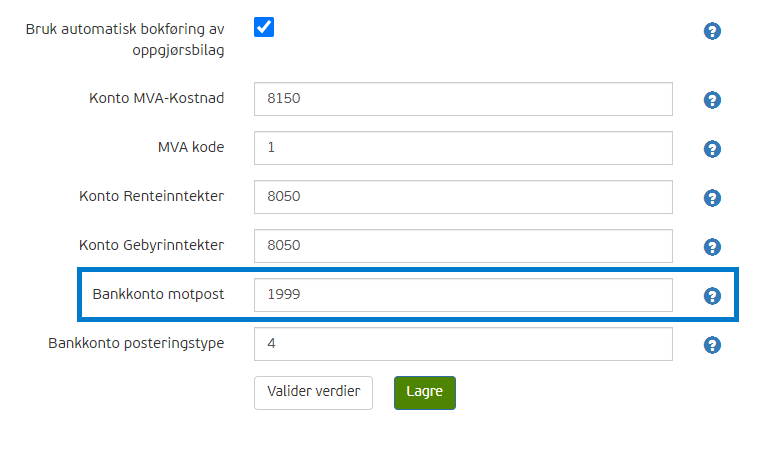
Task: Open help for Bankkonto posteringstype
Action: point(712,345)
